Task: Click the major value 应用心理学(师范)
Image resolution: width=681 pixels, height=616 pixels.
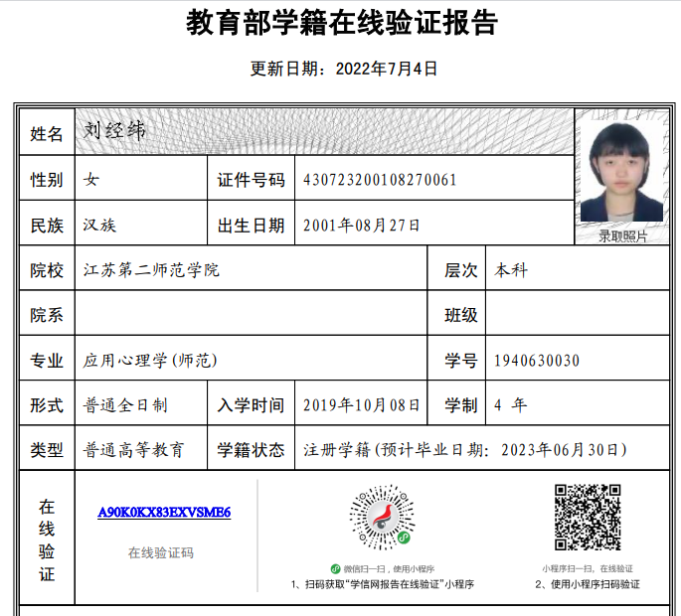Action: [x=150, y=360]
